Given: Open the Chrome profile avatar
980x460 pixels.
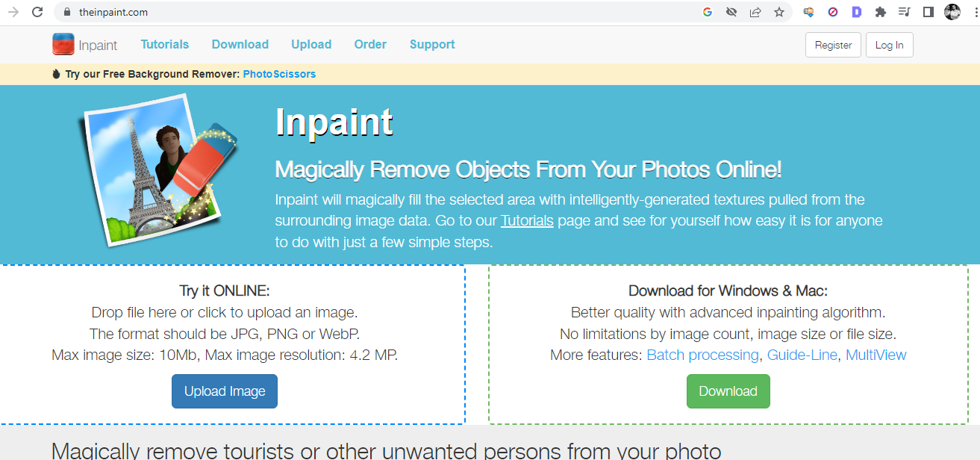Looking at the screenshot, I should (x=952, y=12).
